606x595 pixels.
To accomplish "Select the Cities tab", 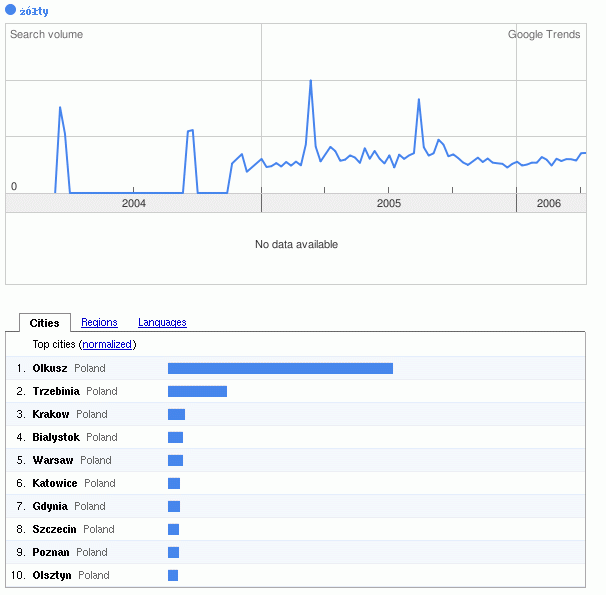I will tap(45, 322).
